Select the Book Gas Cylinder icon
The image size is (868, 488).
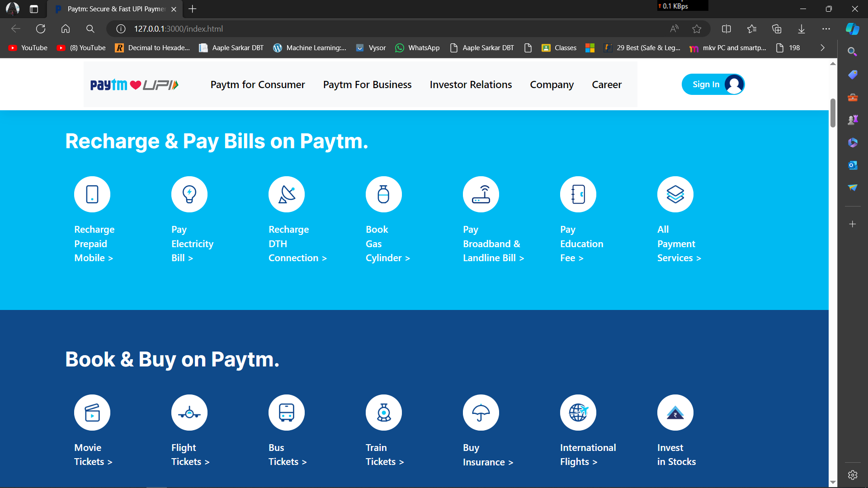coord(384,194)
